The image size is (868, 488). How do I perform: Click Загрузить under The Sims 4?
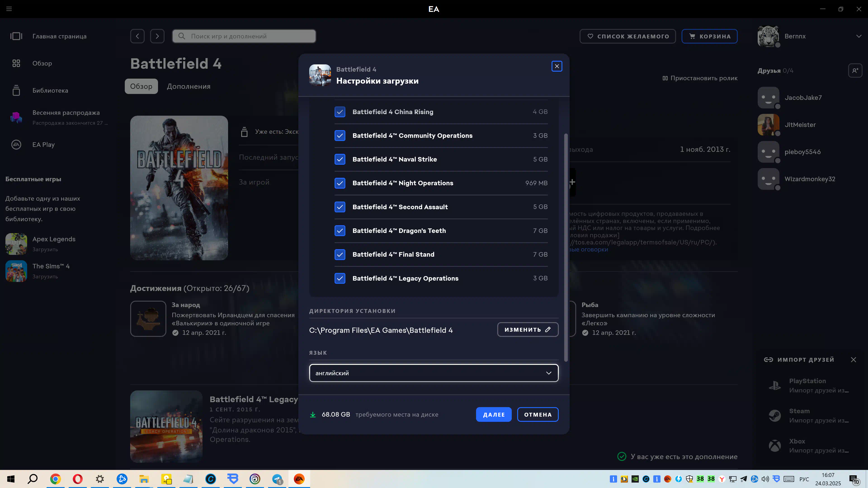pyautogui.click(x=45, y=277)
